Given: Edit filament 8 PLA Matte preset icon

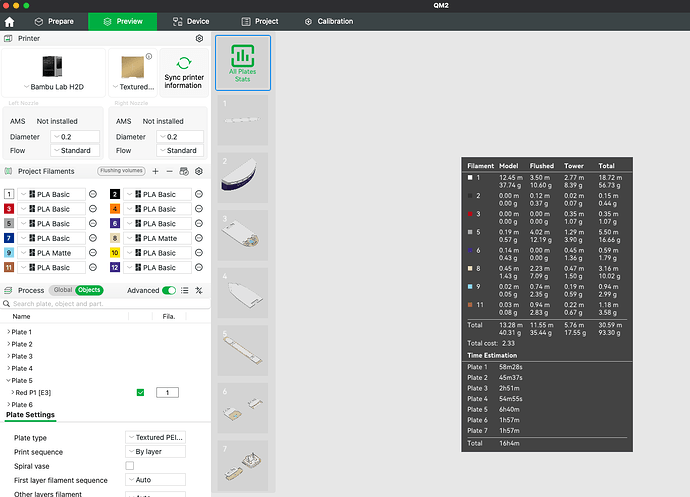Looking at the screenshot, I should pyautogui.click(x=199, y=238).
